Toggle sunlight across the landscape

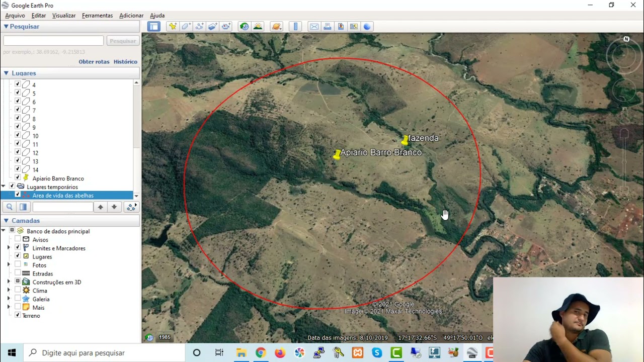click(258, 27)
